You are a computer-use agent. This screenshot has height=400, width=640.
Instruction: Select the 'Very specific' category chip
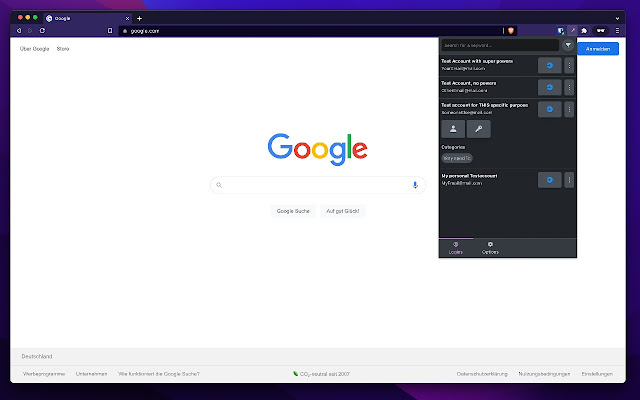tap(457, 158)
